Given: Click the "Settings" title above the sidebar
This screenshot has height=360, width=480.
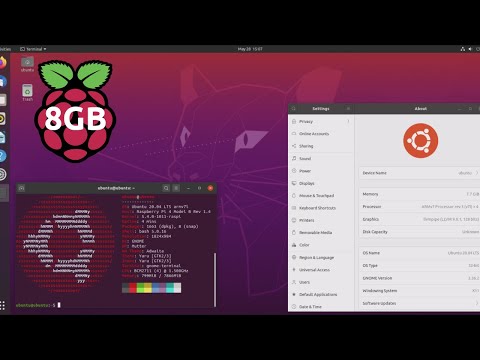Looking at the screenshot, I should [321, 109].
